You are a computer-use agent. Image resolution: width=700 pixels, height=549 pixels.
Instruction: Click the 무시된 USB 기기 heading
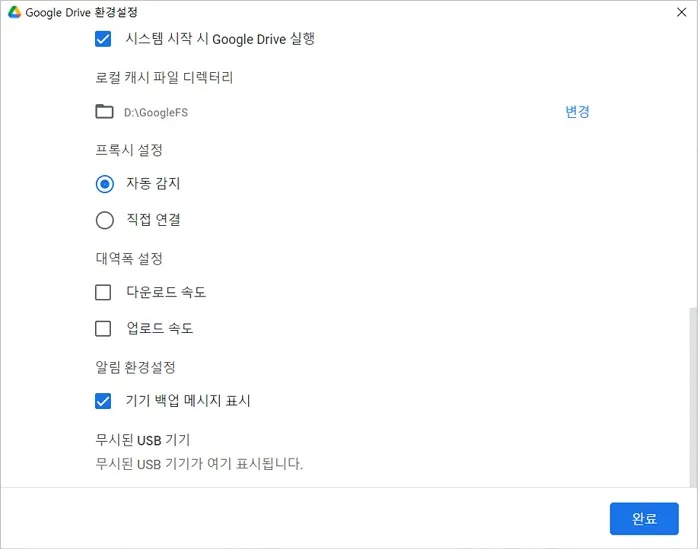coord(143,440)
